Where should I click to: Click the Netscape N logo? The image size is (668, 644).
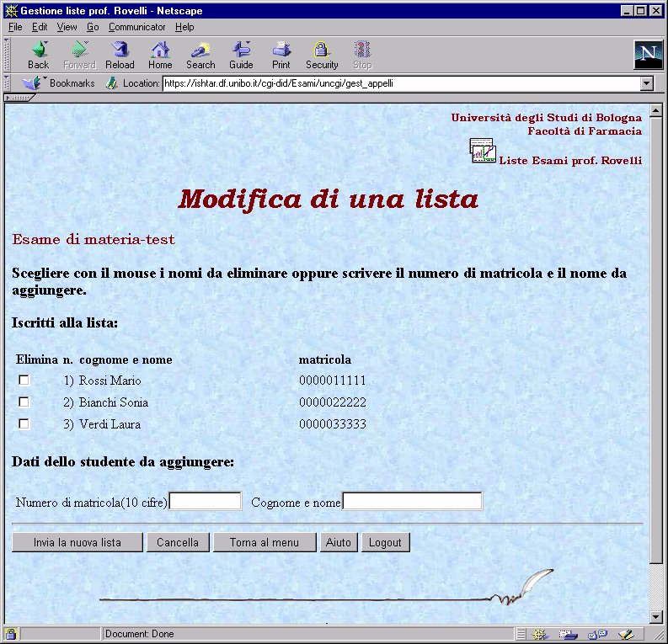[648, 55]
